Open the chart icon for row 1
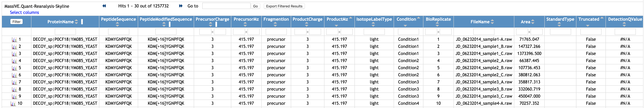The image size is (644, 108). pyautogui.click(x=14, y=39)
